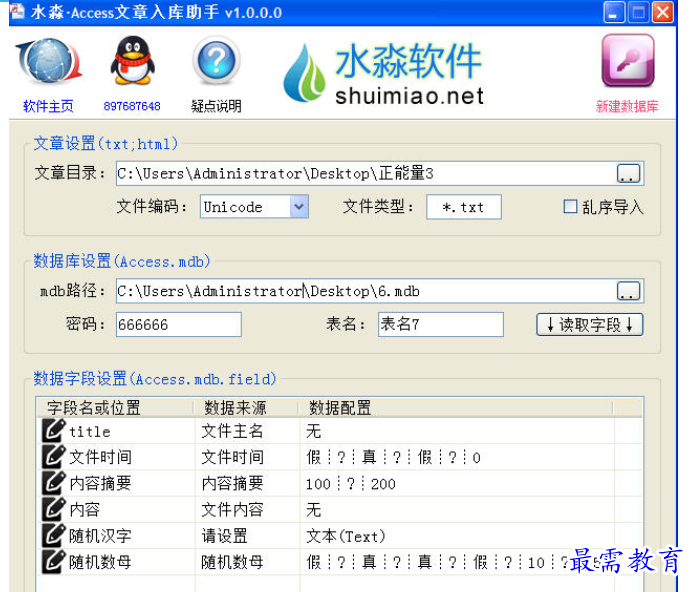Open the 疑点说明 help question icon

(216, 60)
